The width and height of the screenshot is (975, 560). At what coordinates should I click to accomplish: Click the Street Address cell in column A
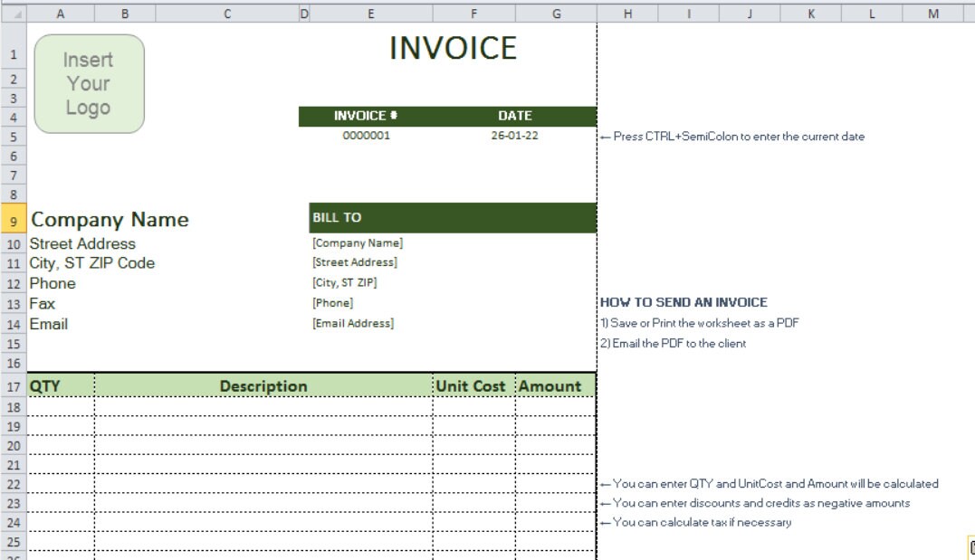tap(82, 243)
